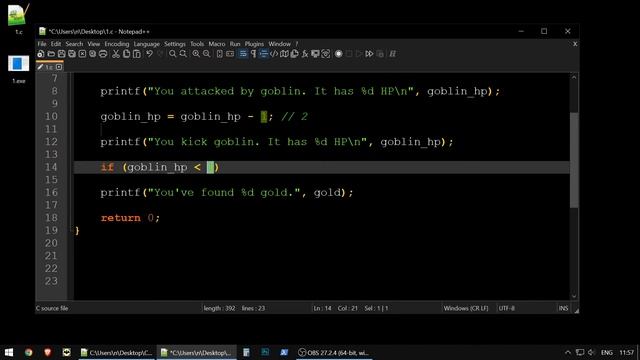Screen dimensions: 640x360
Task: Click the Open file toolbar icon
Action: tap(51, 54)
